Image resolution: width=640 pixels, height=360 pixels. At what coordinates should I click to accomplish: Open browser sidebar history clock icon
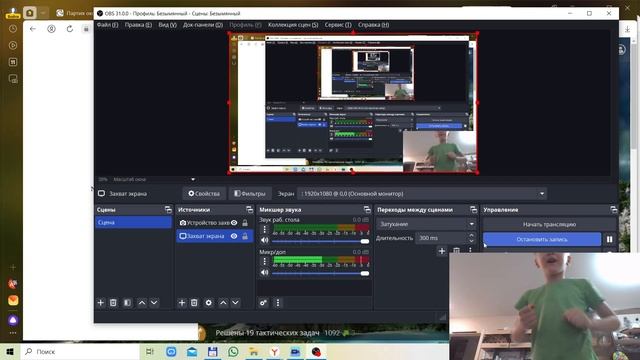(x=13, y=29)
